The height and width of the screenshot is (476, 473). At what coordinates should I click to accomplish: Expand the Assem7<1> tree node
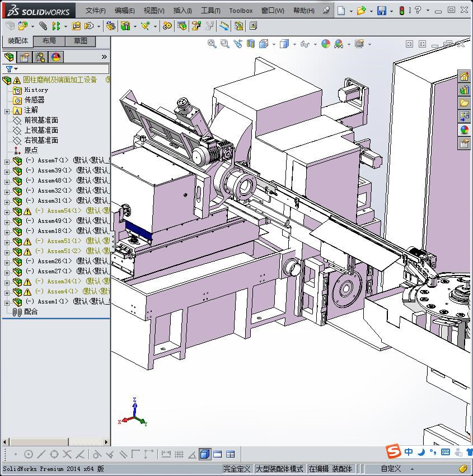[7, 161]
